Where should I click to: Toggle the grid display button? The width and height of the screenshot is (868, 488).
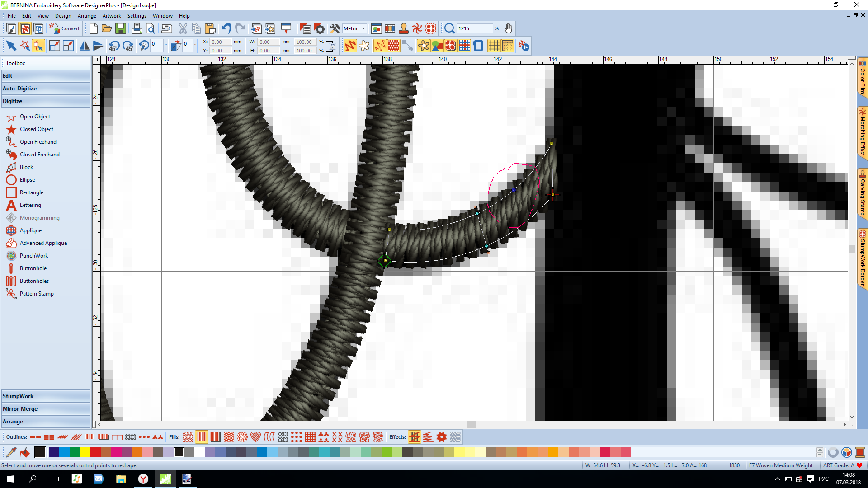[494, 46]
